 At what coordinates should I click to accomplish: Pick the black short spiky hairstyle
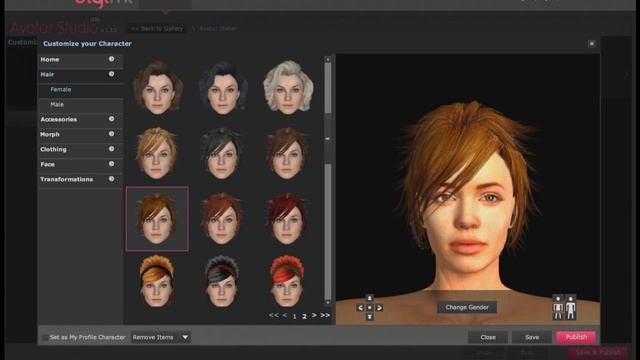(x=222, y=153)
